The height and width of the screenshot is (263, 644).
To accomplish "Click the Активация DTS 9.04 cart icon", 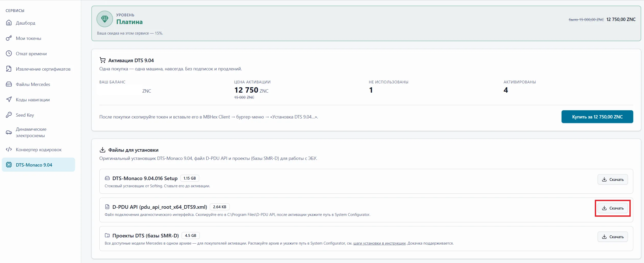I will point(102,60).
